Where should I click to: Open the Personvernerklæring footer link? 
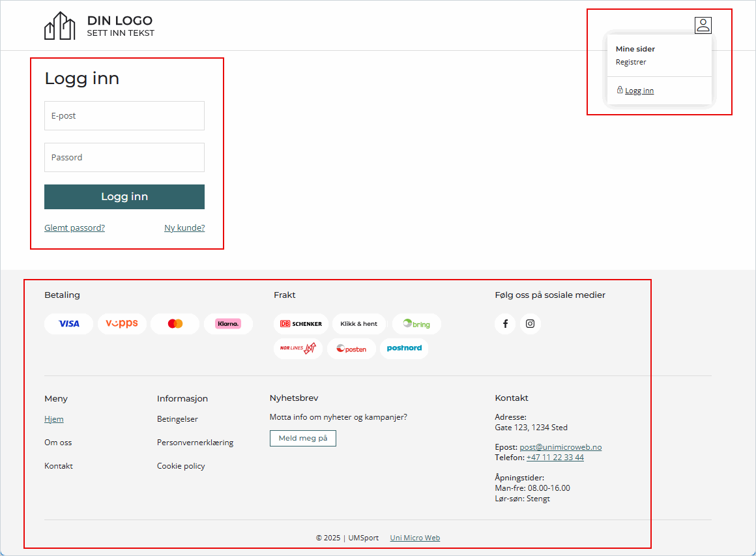[195, 443]
